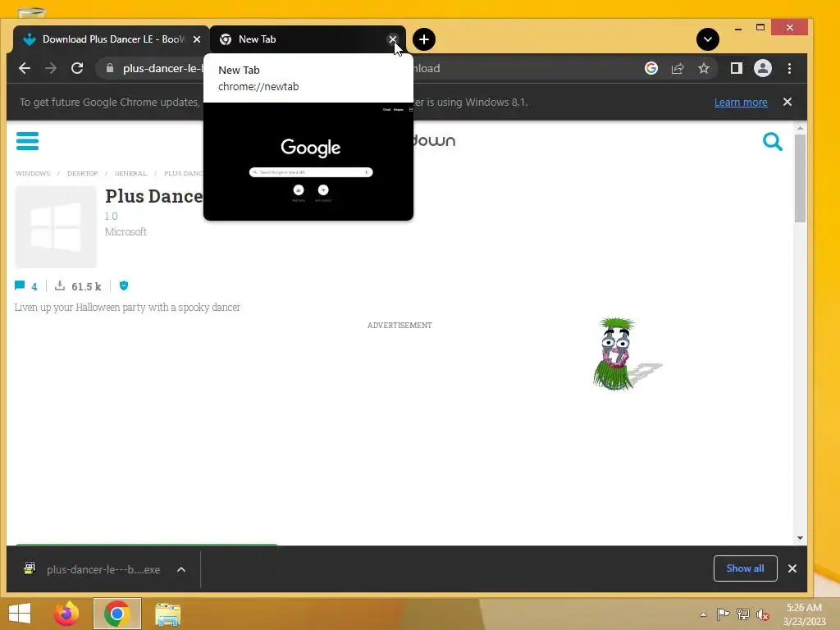The height and width of the screenshot is (630, 840).
Task: Open the Windows Start menu
Action: pyautogui.click(x=20, y=614)
